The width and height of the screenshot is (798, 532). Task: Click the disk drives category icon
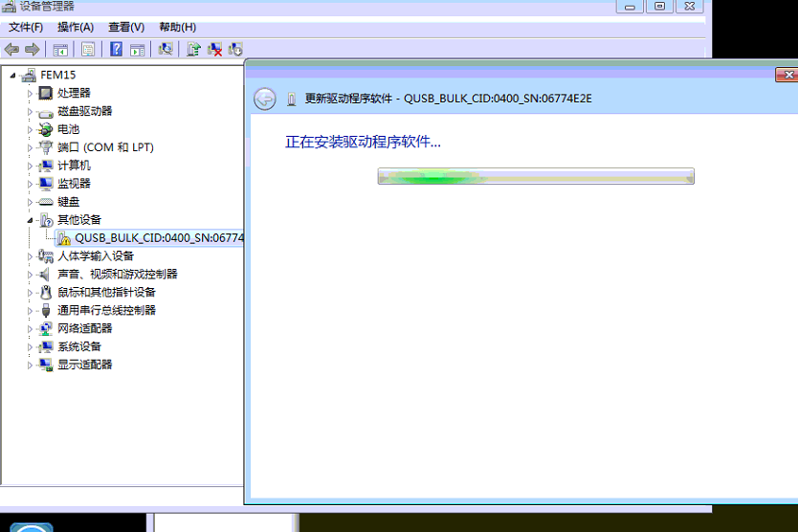click(x=46, y=113)
